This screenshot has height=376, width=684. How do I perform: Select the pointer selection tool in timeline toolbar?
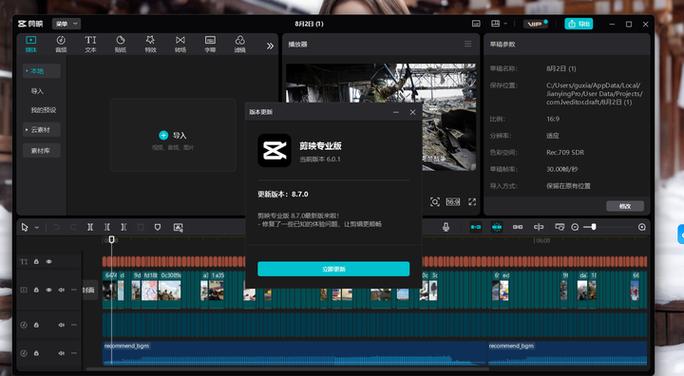coord(25,227)
